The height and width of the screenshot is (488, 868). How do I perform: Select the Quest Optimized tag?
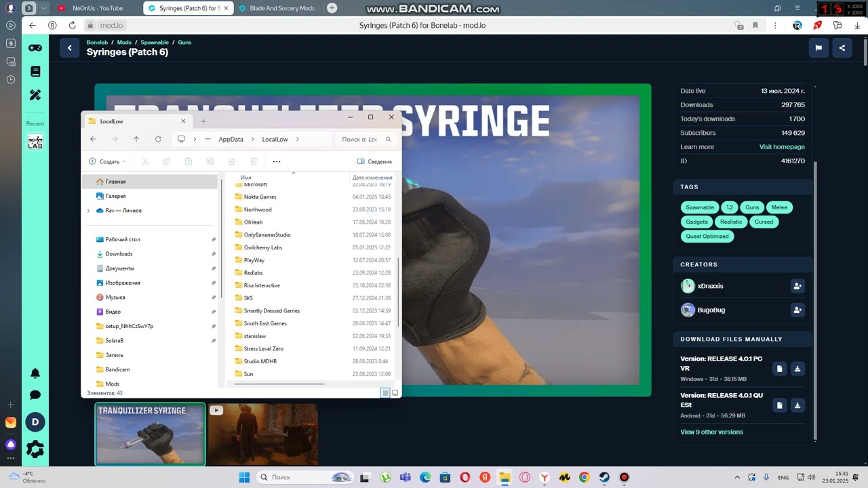tap(707, 237)
